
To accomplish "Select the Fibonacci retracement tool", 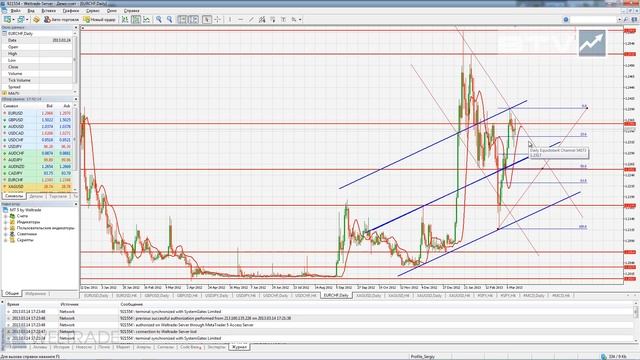I will tap(273, 19).
